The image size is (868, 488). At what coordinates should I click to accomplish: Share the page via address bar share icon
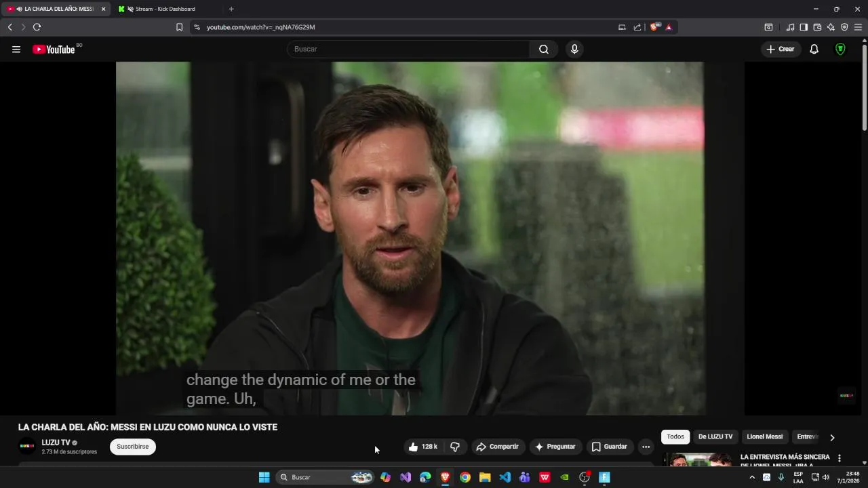click(637, 27)
